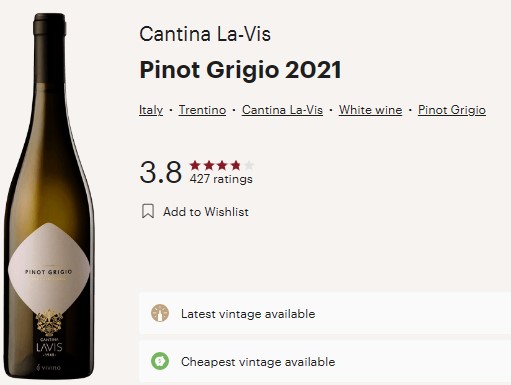Click the fourth red rating star
This screenshot has height=385, width=511.
235,165
